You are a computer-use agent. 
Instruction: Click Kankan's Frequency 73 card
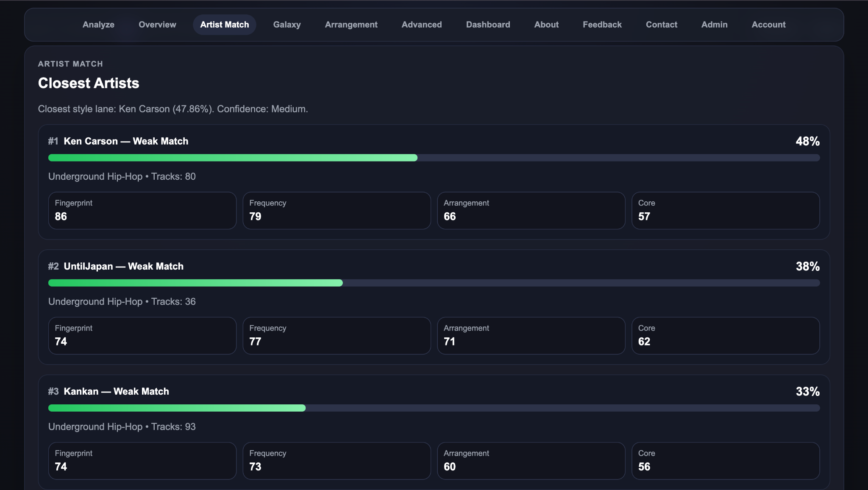[x=337, y=461]
